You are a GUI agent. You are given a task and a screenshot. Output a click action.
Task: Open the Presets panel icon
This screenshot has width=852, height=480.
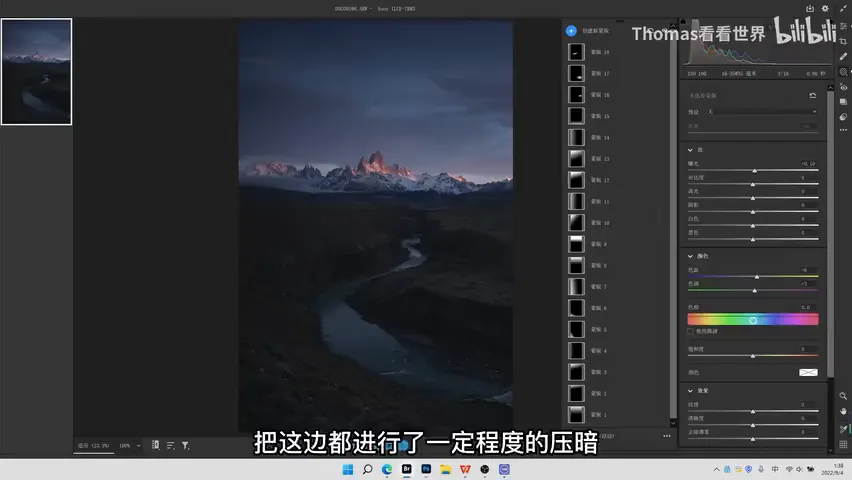coord(843,117)
